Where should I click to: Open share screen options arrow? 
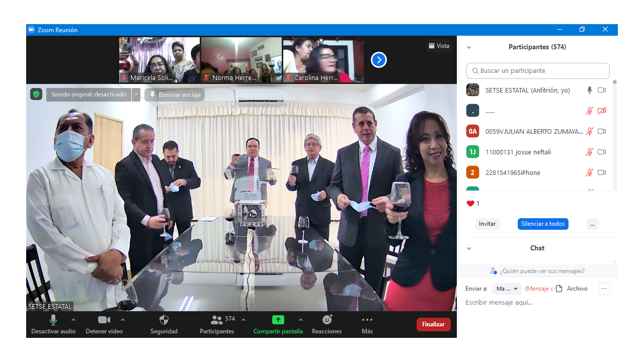click(301, 320)
